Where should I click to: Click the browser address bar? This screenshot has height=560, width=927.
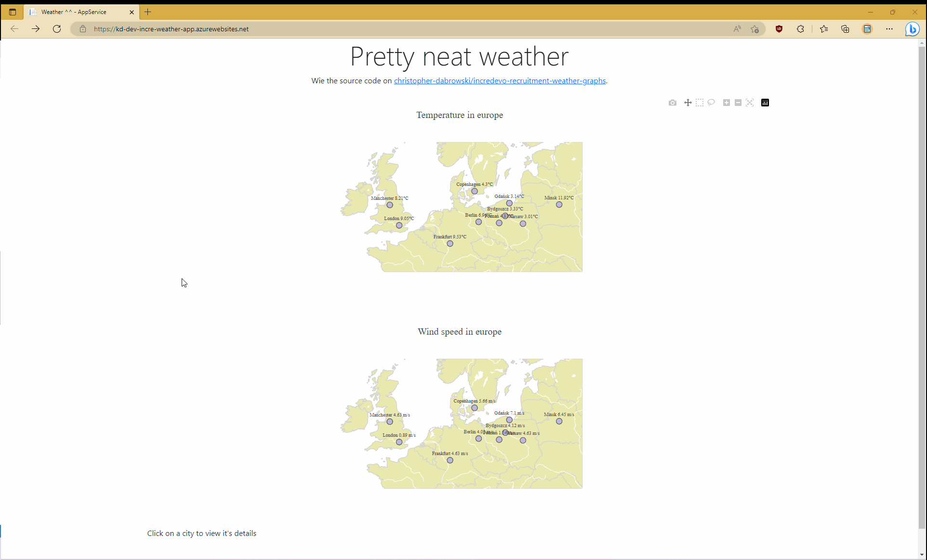click(385, 29)
